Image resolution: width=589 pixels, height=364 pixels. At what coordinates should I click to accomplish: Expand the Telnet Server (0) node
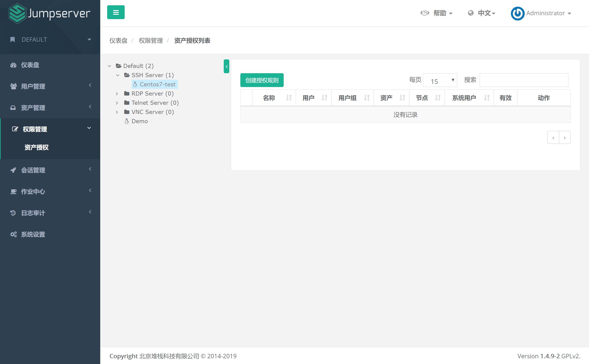coord(117,103)
